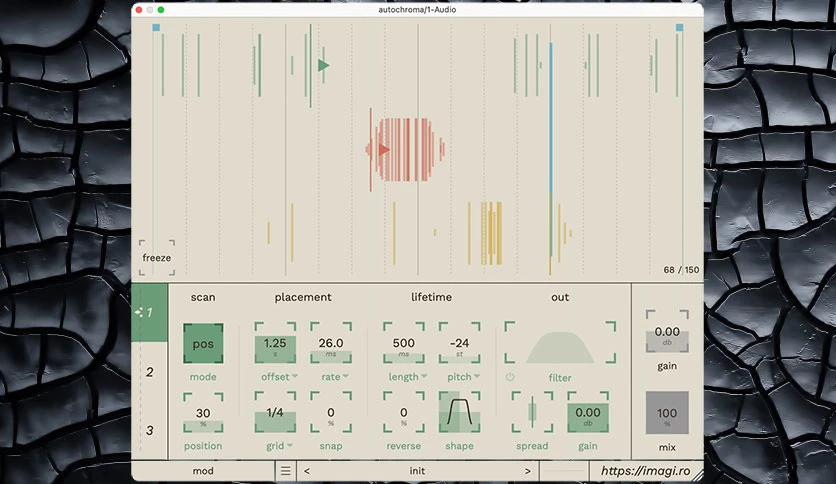Click the master gain 0.00 db box

coord(667,332)
